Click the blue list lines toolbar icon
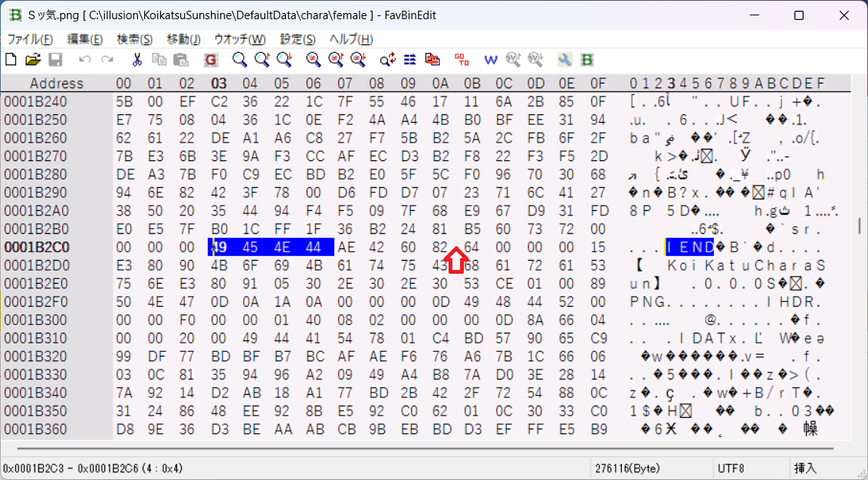 pyautogui.click(x=410, y=59)
